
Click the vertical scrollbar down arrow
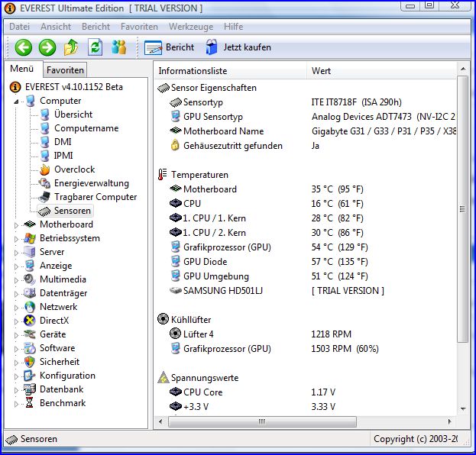463,409
